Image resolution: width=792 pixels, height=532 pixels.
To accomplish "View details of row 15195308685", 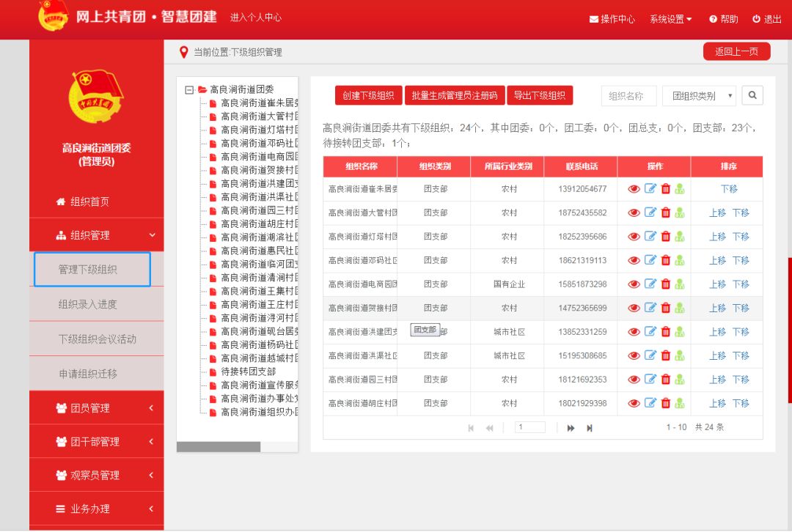I will point(634,356).
